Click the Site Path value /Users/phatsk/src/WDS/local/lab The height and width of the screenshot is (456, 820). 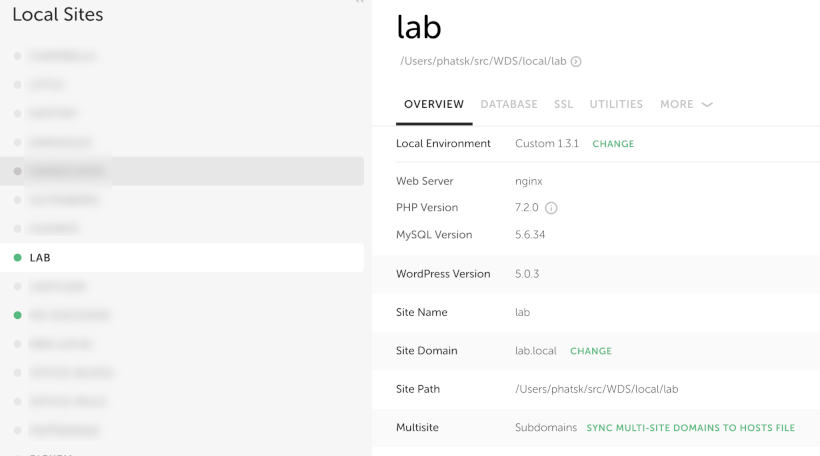pyautogui.click(x=597, y=389)
